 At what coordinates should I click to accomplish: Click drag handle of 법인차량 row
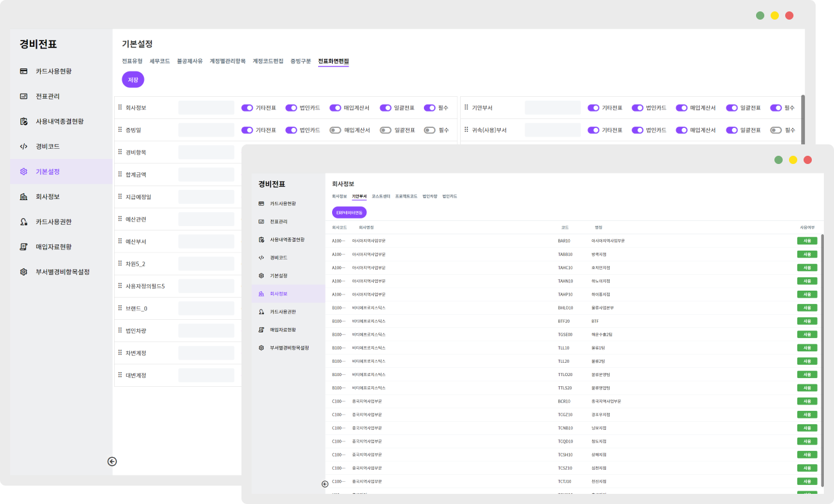120,331
